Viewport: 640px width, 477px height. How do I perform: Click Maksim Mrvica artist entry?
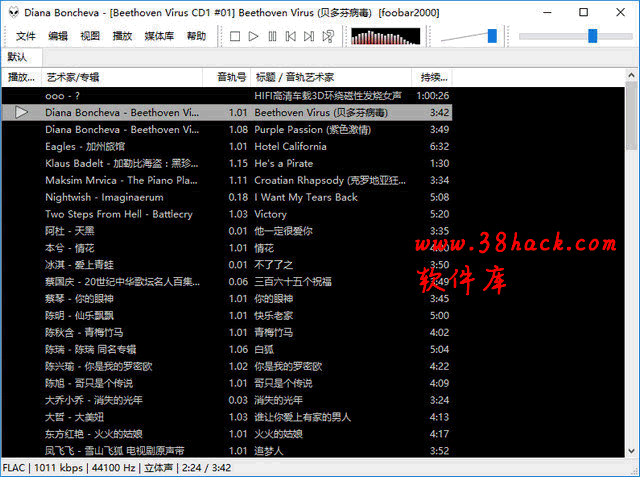pos(121,180)
